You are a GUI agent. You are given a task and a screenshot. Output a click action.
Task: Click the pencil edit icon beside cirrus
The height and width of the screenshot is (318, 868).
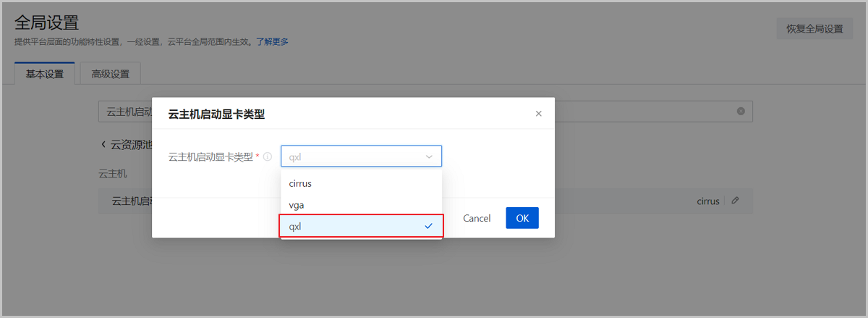pos(735,201)
